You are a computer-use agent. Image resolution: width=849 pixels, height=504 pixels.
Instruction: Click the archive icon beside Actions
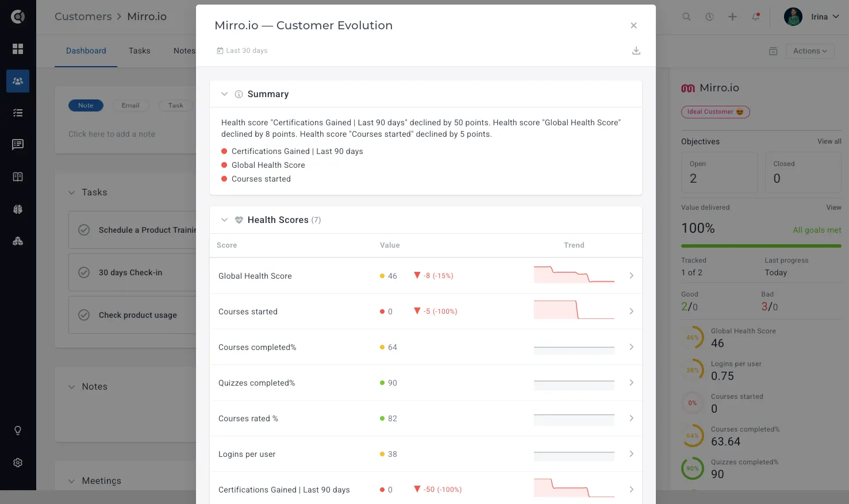coord(773,51)
